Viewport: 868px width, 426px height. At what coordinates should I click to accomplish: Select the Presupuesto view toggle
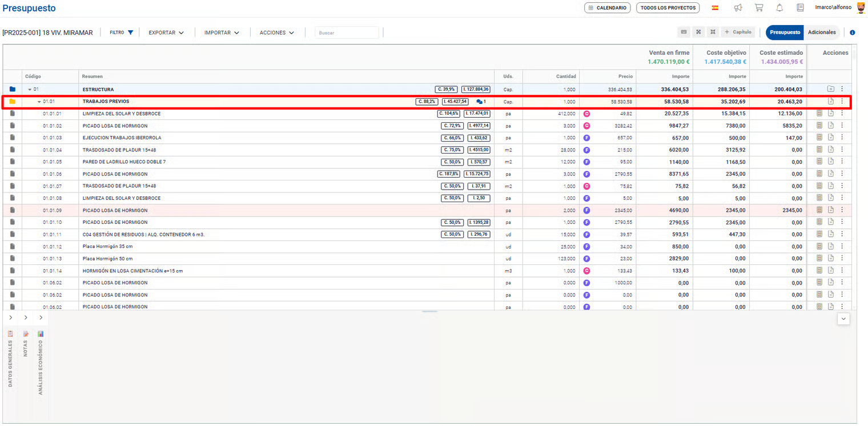pos(785,33)
